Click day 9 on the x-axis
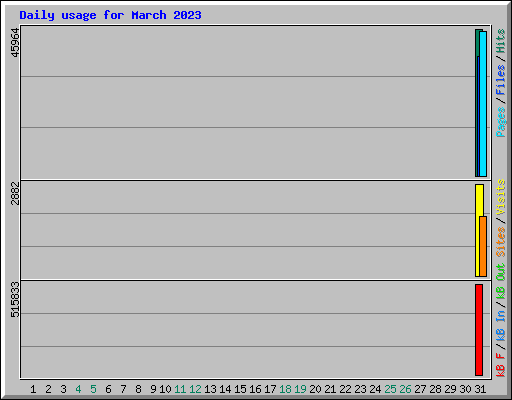The image size is (512, 400). [x=153, y=389]
